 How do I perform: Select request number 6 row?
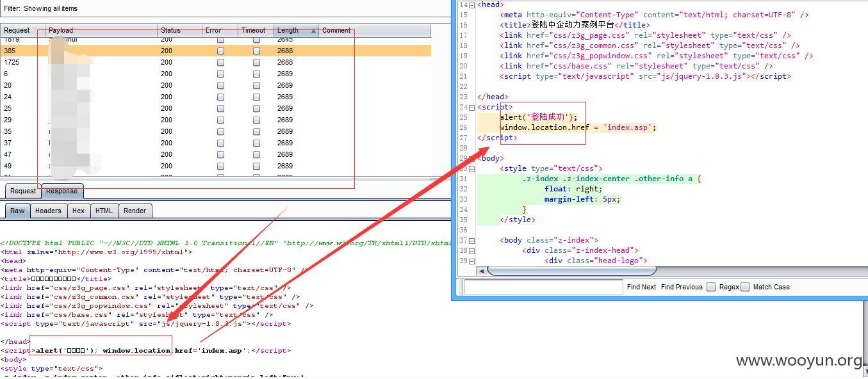(215, 74)
